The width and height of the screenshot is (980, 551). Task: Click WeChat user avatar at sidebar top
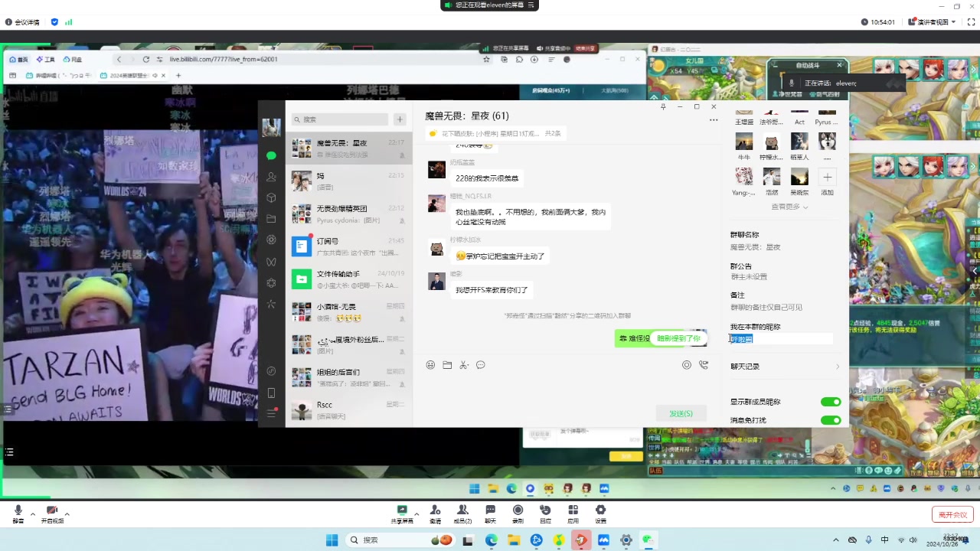(271, 127)
